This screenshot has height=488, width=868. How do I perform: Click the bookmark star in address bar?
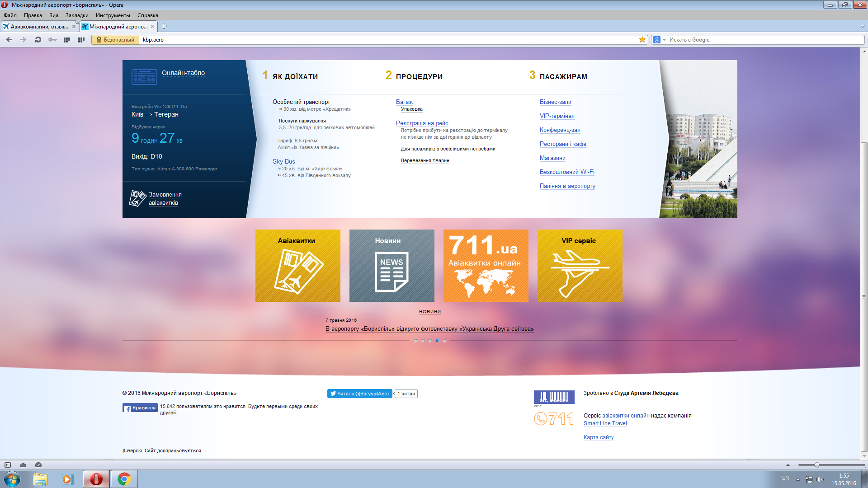642,40
